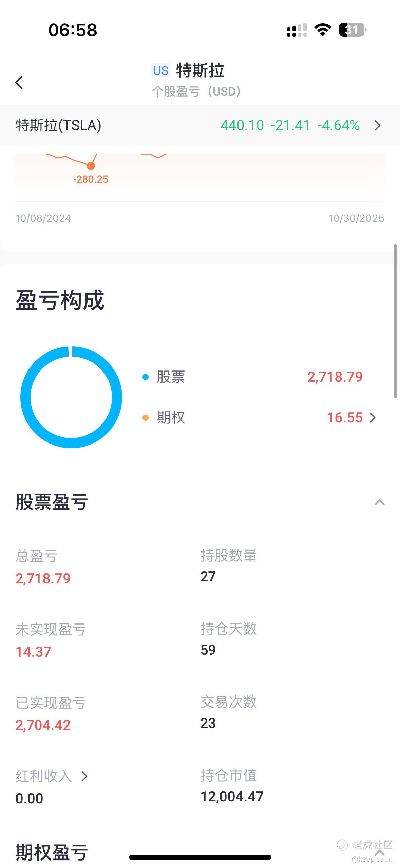This screenshot has width=400, height=868.
Task: Open Tesla quote details chevron
Action: coord(378,125)
